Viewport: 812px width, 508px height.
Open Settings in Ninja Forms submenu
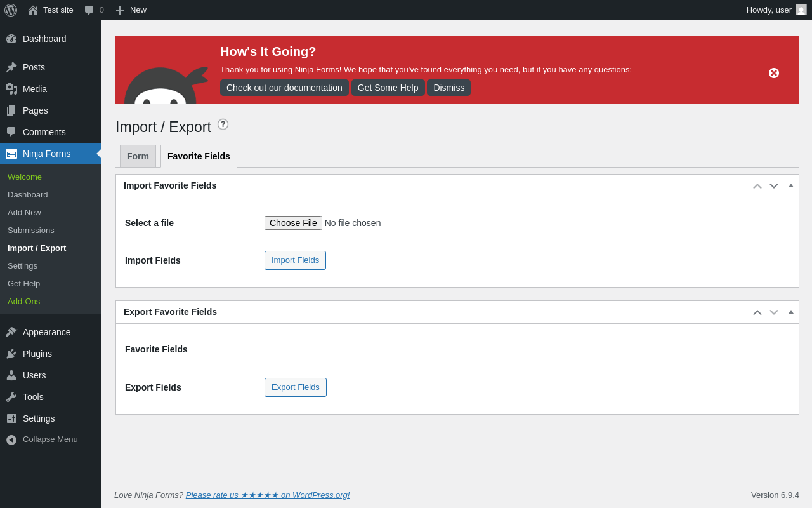pyautogui.click(x=22, y=265)
